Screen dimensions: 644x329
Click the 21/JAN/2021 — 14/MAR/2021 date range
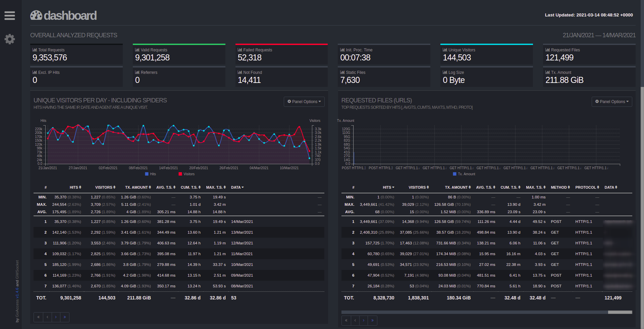(x=599, y=35)
